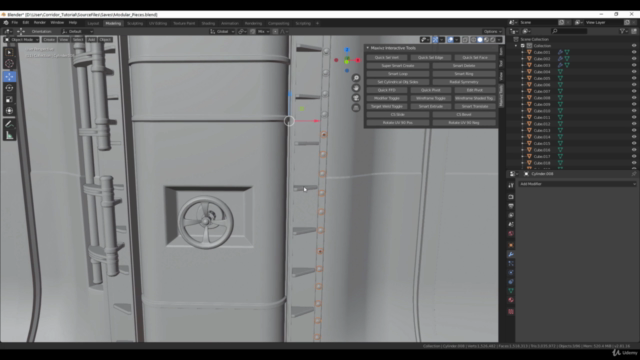Open the viewport Add menu
This screenshot has width=640, height=360.
[91, 40]
